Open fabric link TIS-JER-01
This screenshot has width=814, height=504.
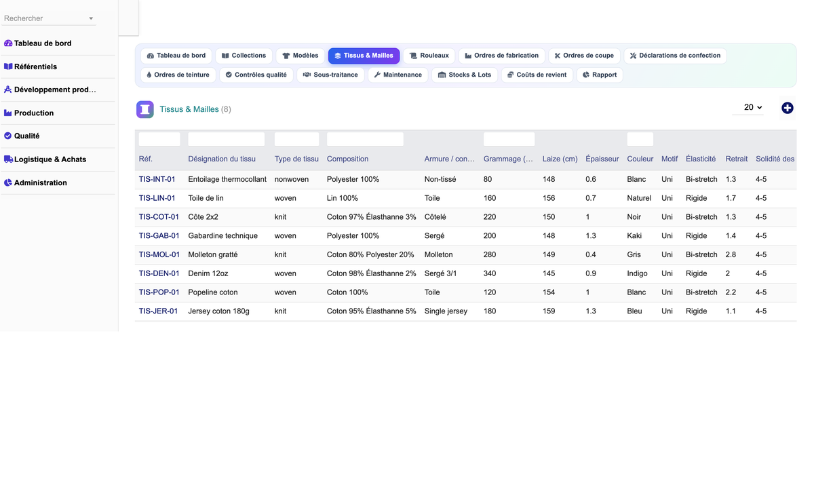158,311
